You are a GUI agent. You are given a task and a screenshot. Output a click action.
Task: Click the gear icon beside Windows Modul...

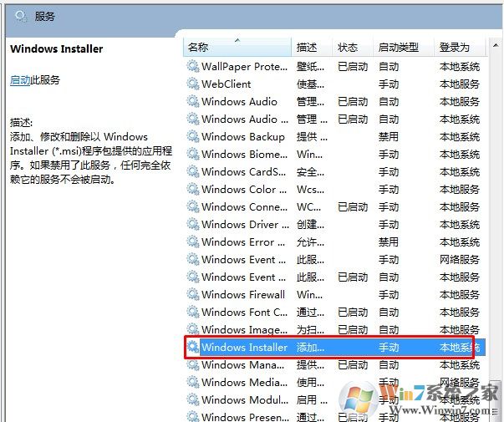pos(193,399)
